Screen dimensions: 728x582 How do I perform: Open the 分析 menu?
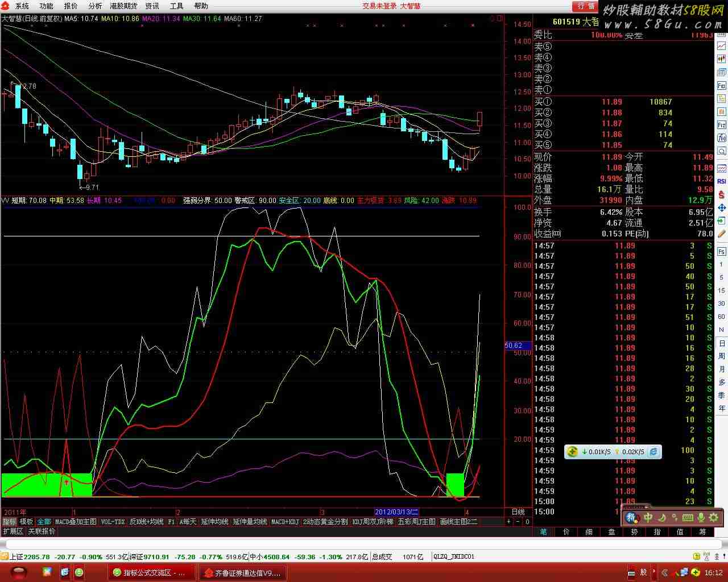pos(95,6)
